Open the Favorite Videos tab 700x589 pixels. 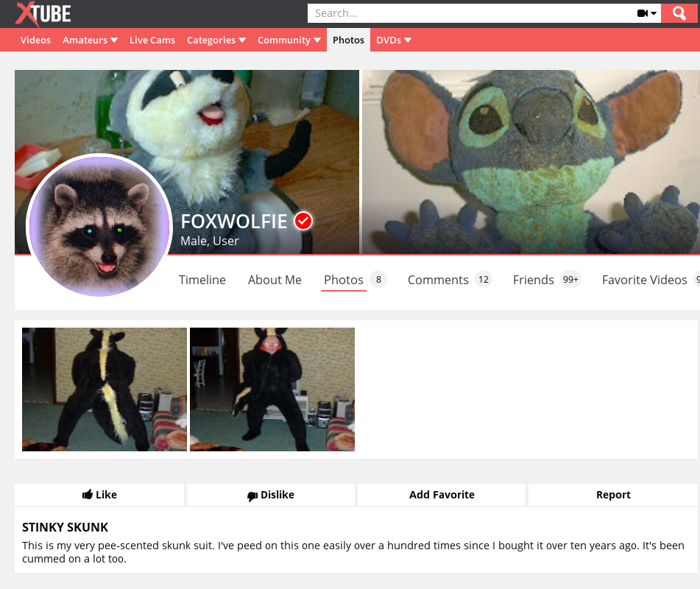pyautogui.click(x=650, y=280)
